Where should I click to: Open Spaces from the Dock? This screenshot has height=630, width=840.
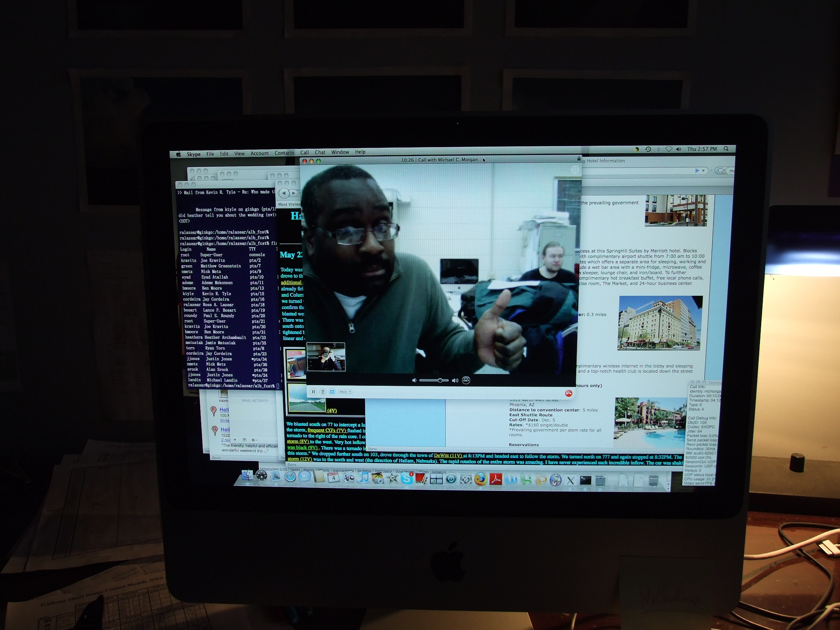pos(437,479)
